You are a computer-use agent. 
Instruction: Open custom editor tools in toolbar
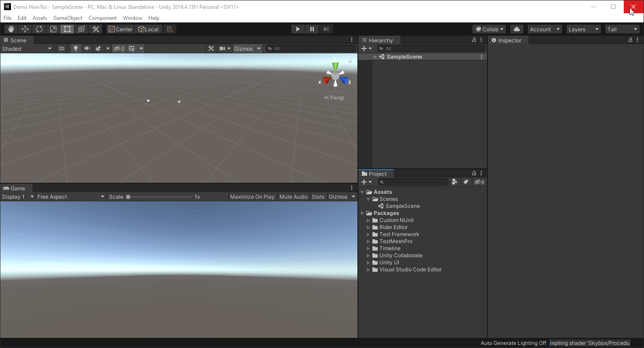point(96,29)
